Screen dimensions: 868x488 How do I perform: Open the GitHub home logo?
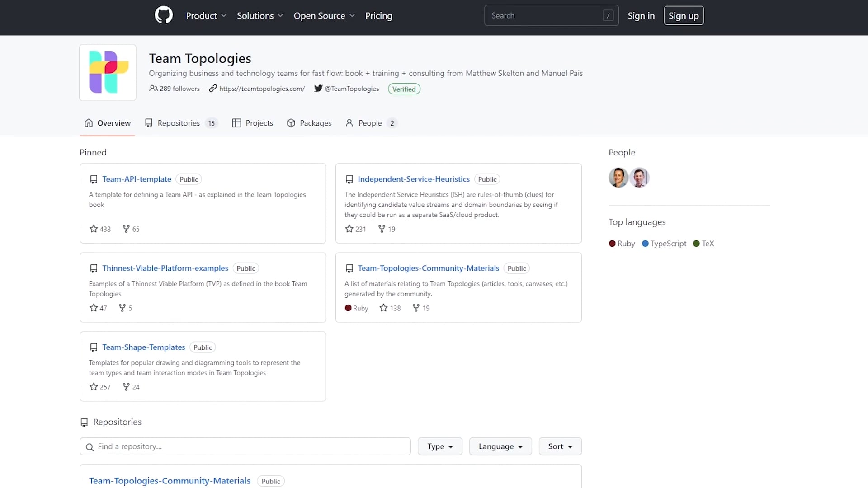tap(164, 15)
